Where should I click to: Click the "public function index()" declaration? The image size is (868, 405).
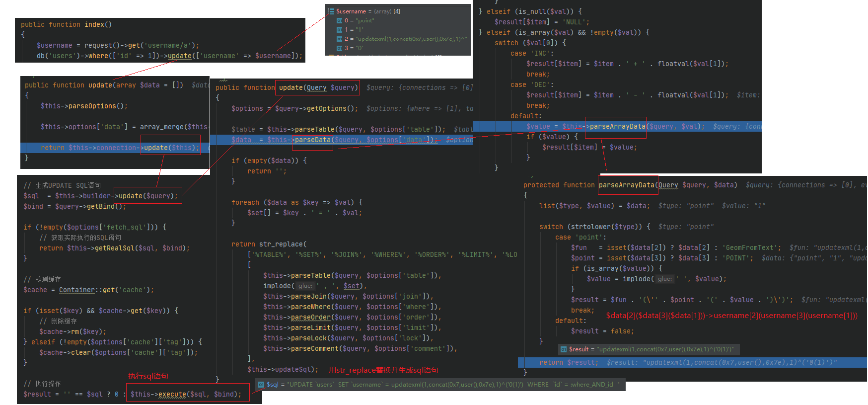pyautogui.click(x=66, y=24)
